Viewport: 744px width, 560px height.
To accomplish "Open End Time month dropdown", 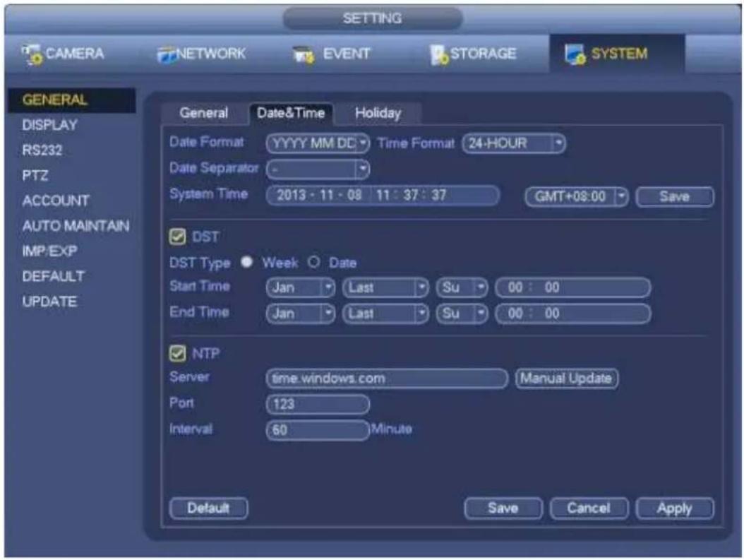I will pyautogui.click(x=300, y=314).
